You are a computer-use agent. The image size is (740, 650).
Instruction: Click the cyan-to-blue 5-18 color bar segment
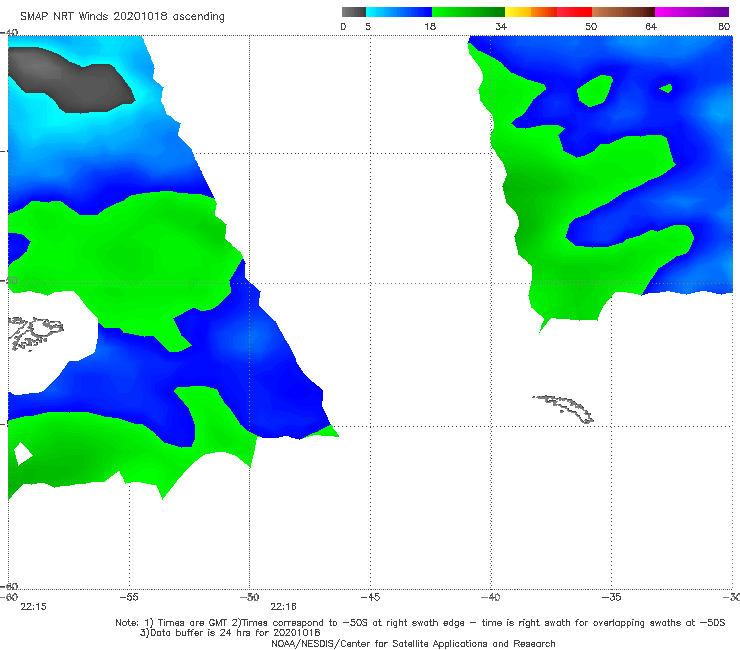click(399, 12)
